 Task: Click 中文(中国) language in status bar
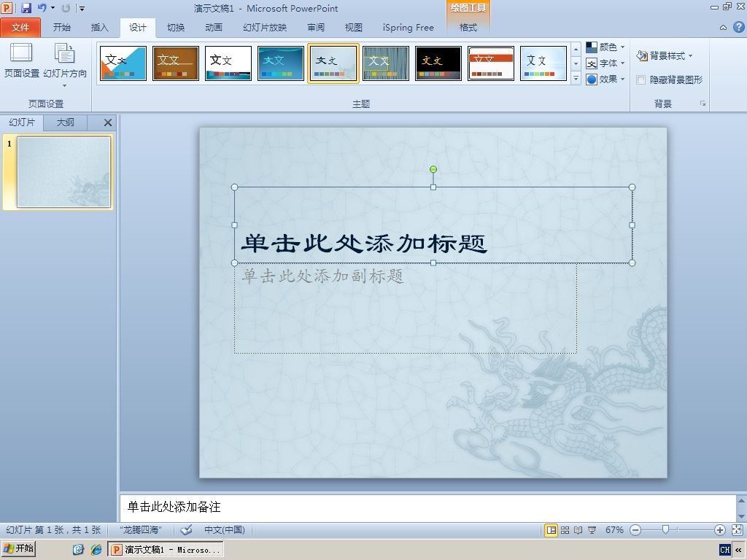(x=225, y=529)
